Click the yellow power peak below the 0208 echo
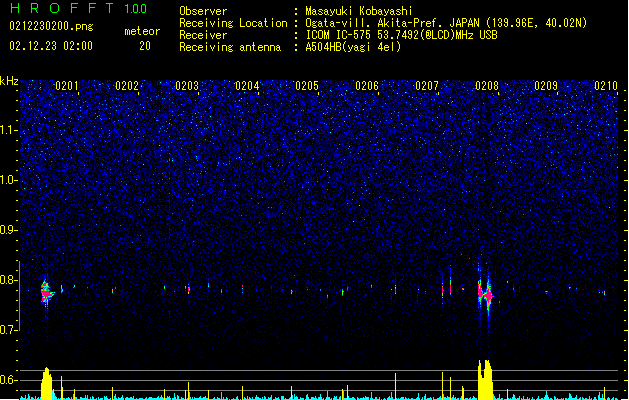Image resolution: width=629 pixels, height=400 pixels. (x=485, y=379)
